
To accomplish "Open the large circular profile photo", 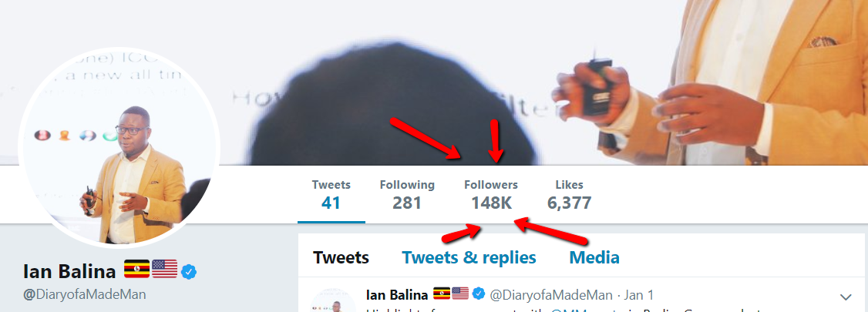I will click(x=119, y=148).
